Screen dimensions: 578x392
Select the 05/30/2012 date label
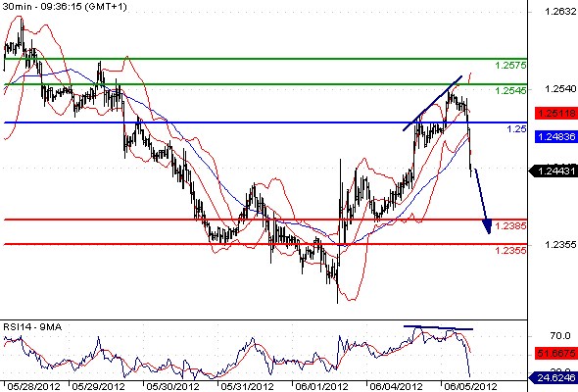pos(172,386)
